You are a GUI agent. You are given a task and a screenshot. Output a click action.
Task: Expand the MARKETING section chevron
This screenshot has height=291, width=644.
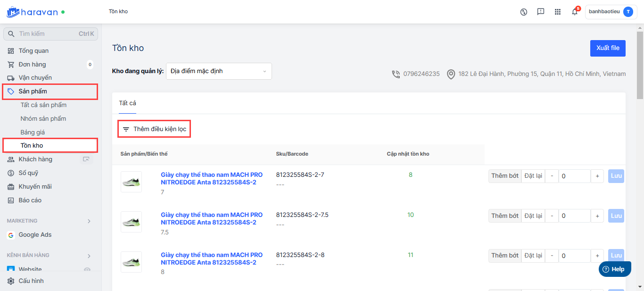[89, 221]
